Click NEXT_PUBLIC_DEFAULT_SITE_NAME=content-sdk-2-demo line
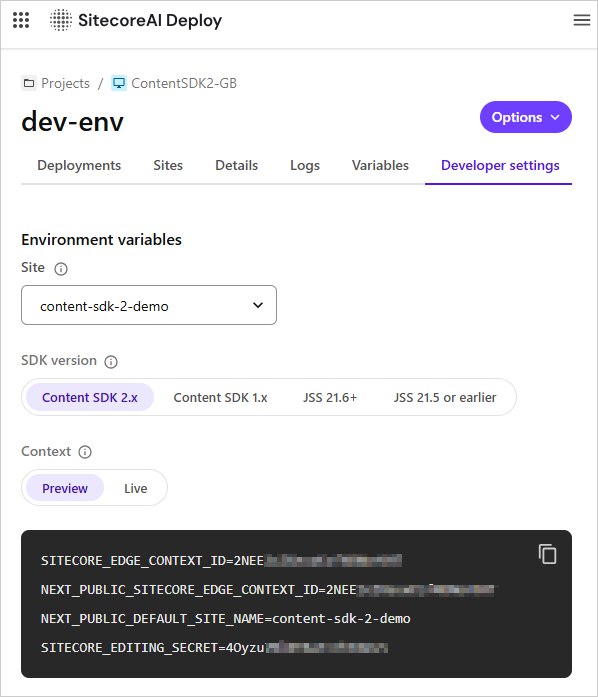This screenshot has height=697, width=598. 226,618
